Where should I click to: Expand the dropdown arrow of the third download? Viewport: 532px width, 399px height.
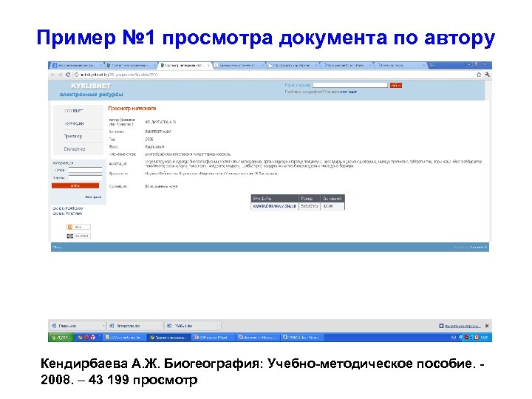coord(219,326)
